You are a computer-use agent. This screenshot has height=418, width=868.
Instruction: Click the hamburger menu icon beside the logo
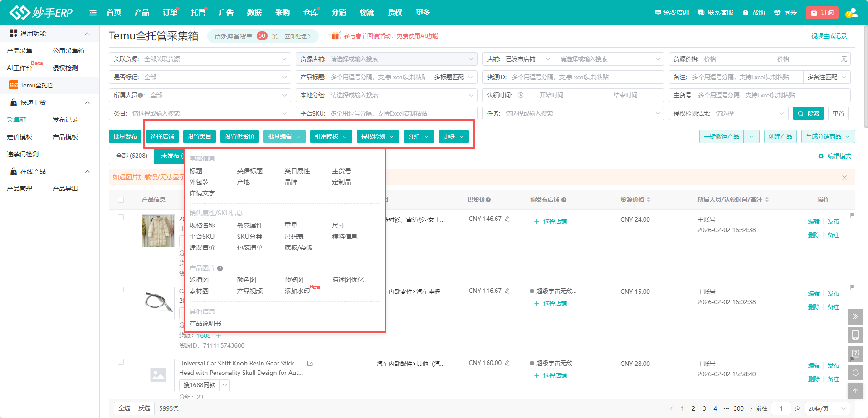(x=93, y=13)
